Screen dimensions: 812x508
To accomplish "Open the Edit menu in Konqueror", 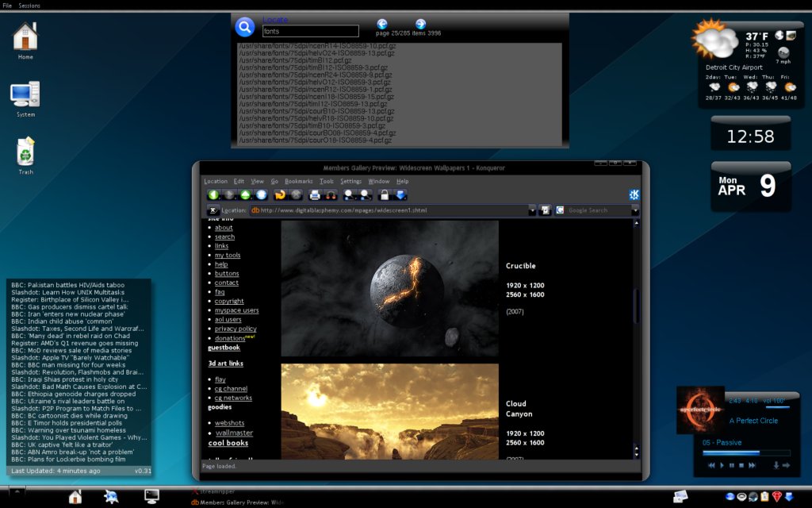I will (x=239, y=182).
